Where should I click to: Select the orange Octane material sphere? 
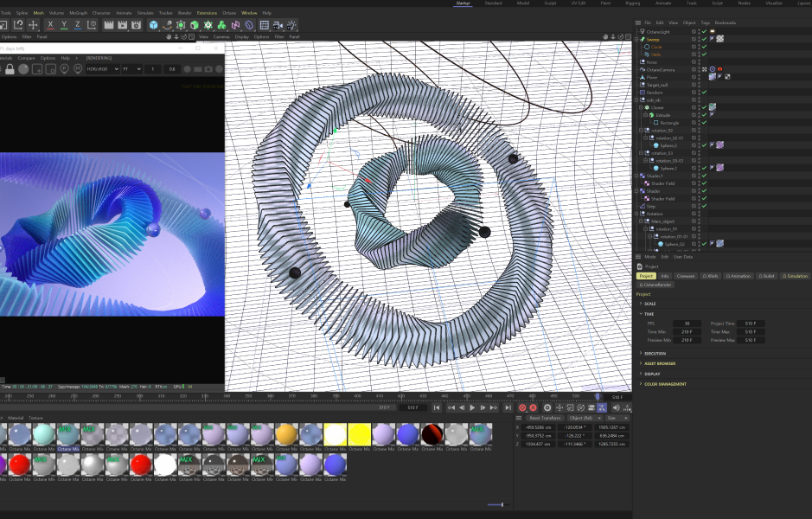coord(286,434)
